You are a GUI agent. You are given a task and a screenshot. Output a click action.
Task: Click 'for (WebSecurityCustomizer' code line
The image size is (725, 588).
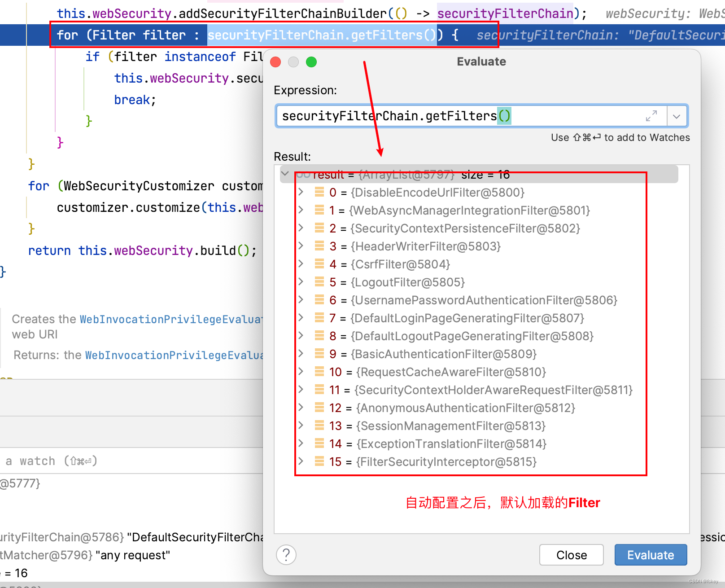click(x=145, y=186)
